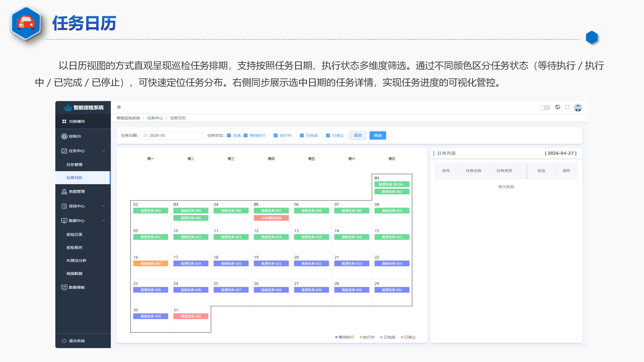Click the 任务类型 column header

click(x=504, y=171)
